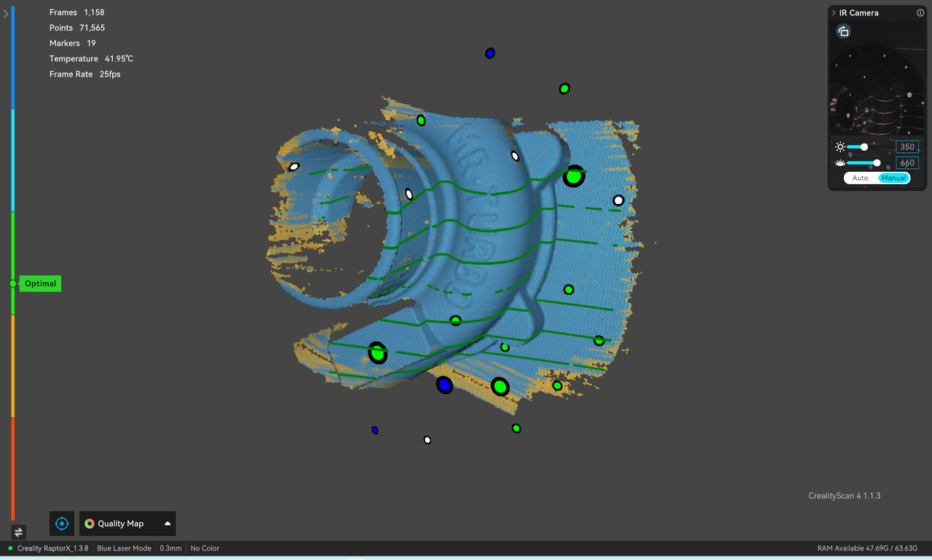Screen dimensions: 932x560
Task: Open the IR Camera info icon
Action: tap(920, 13)
